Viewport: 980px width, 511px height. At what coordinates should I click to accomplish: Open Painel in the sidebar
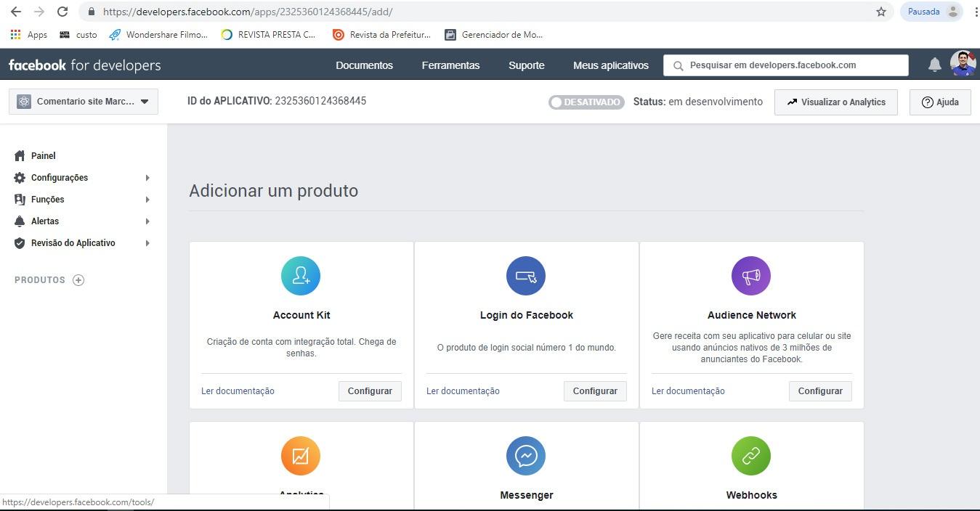pyautogui.click(x=44, y=155)
